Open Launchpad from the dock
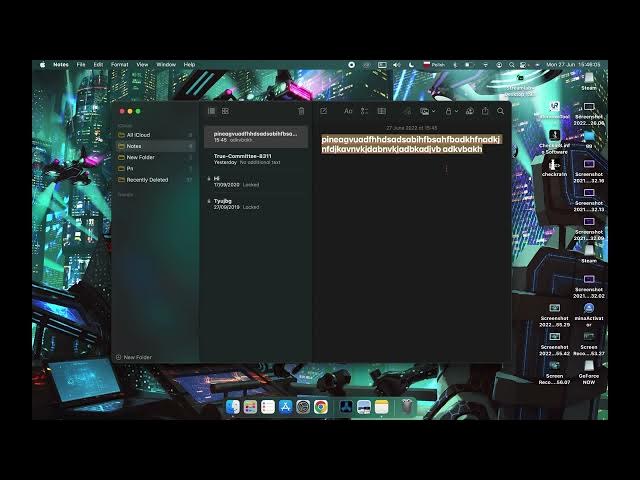640x480 pixels. [x=250, y=407]
